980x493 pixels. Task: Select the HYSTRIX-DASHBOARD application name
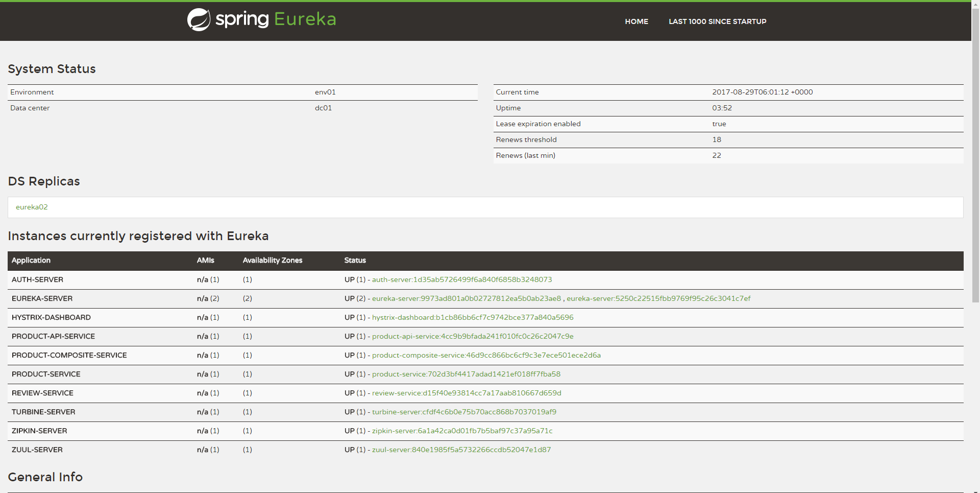51,317
